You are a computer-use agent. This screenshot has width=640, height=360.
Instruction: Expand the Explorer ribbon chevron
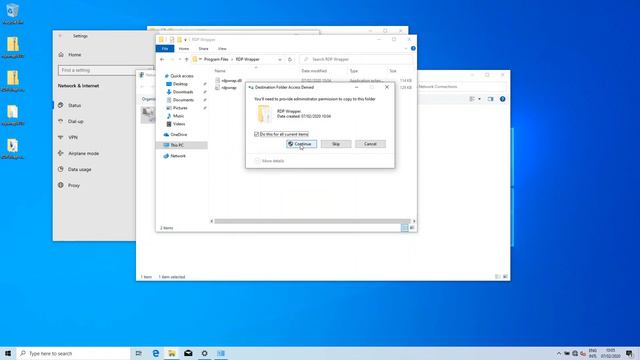pyautogui.click(x=406, y=49)
